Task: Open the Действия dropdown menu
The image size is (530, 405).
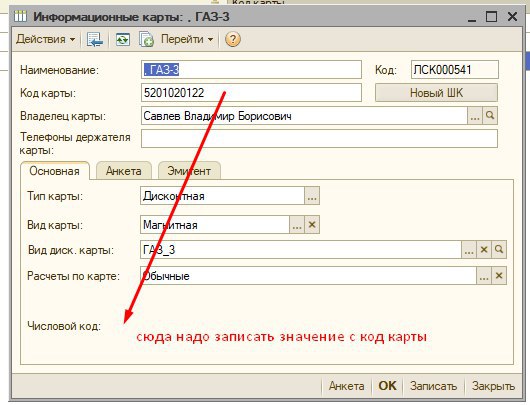Action: point(46,39)
